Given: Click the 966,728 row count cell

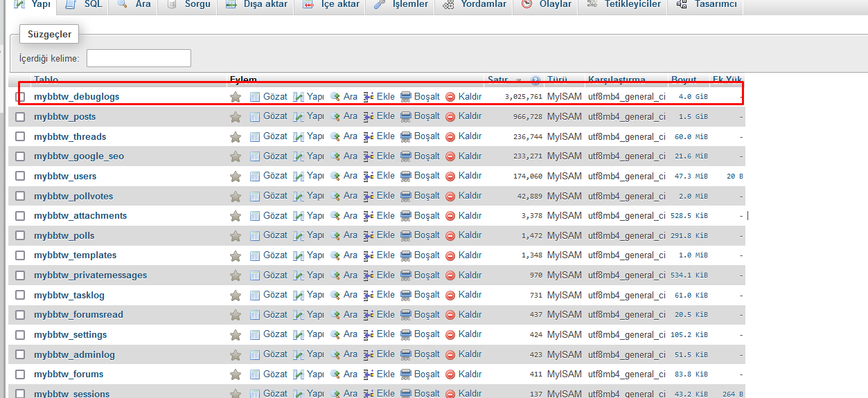Looking at the screenshot, I should (528, 116).
